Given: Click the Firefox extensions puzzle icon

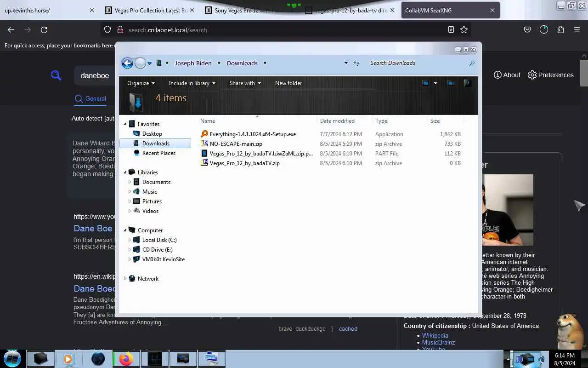Looking at the screenshot, I should 560,30.
